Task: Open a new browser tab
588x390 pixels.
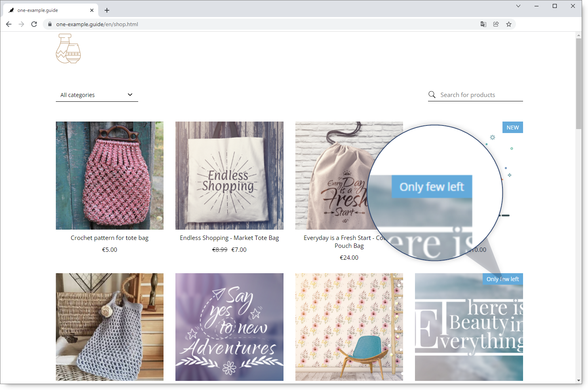Action: tap(107, 10)
